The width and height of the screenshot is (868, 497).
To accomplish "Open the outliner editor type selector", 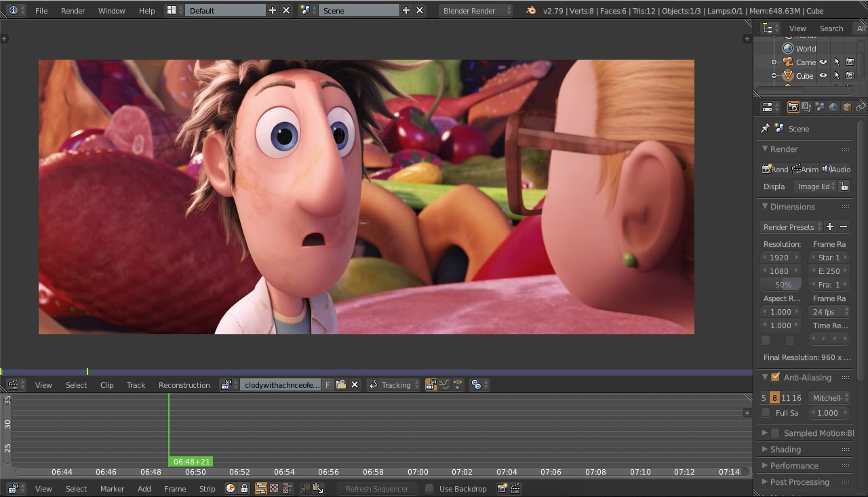I will click(770, 28).
